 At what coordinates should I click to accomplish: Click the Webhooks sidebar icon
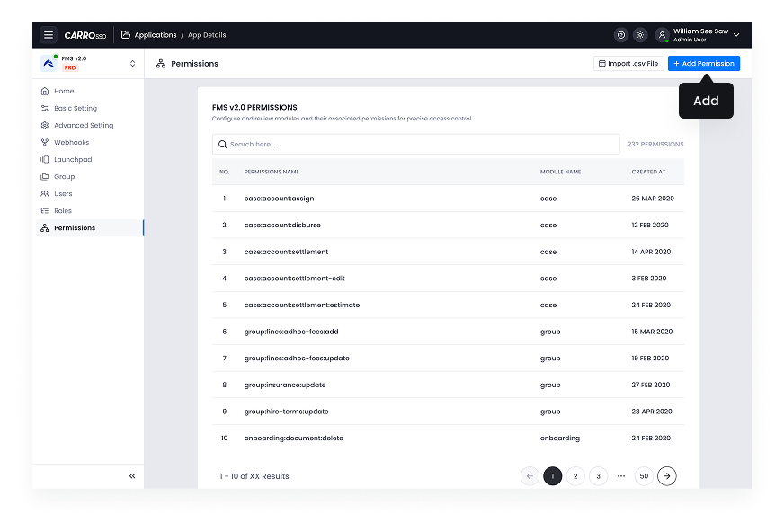45,143
